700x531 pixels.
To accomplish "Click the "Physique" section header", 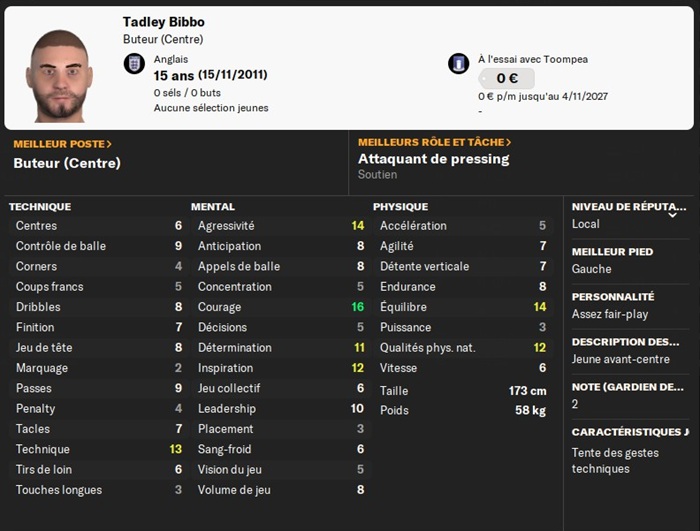I will coord(400,207).
